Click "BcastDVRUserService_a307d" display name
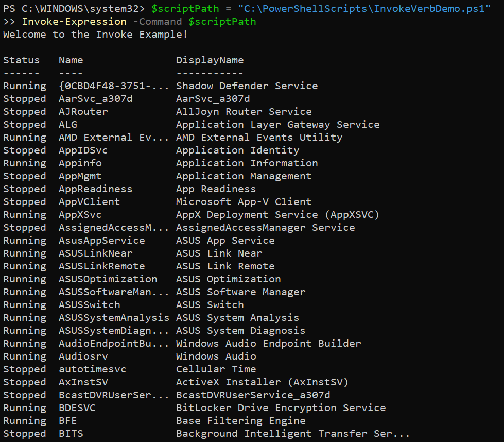504x442 pixels. point(253,395)
